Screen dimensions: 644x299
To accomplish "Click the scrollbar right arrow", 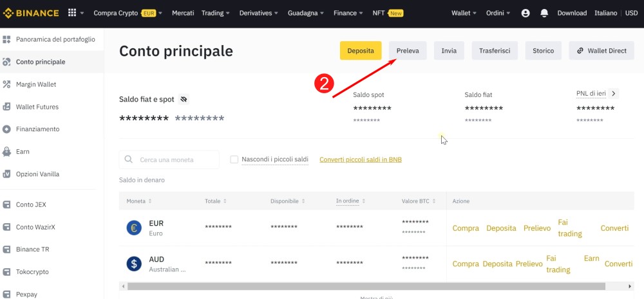I will 630,286.
